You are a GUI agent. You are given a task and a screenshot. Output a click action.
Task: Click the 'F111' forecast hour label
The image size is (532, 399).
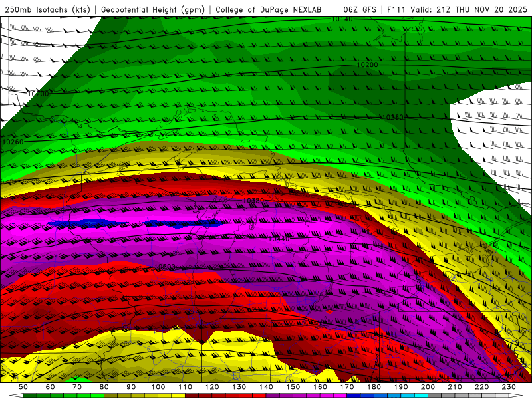[x=397, y=9]
